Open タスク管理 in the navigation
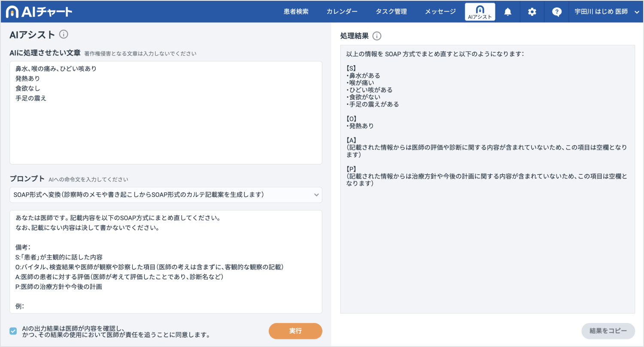The image size is (644, 347). point(391,12)
